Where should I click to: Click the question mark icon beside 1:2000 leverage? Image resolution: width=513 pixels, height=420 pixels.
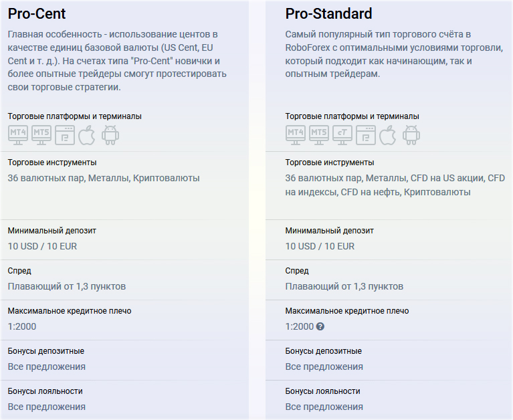tap(320, 327)
